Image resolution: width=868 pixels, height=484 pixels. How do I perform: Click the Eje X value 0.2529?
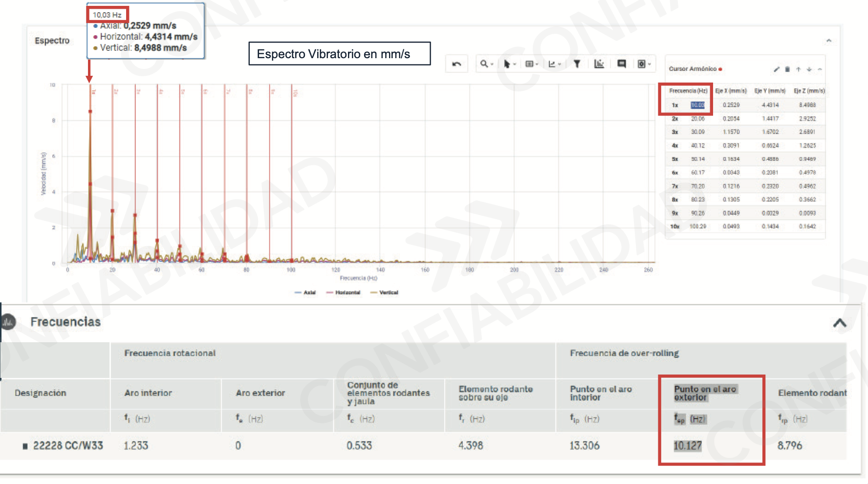[731, 105]
